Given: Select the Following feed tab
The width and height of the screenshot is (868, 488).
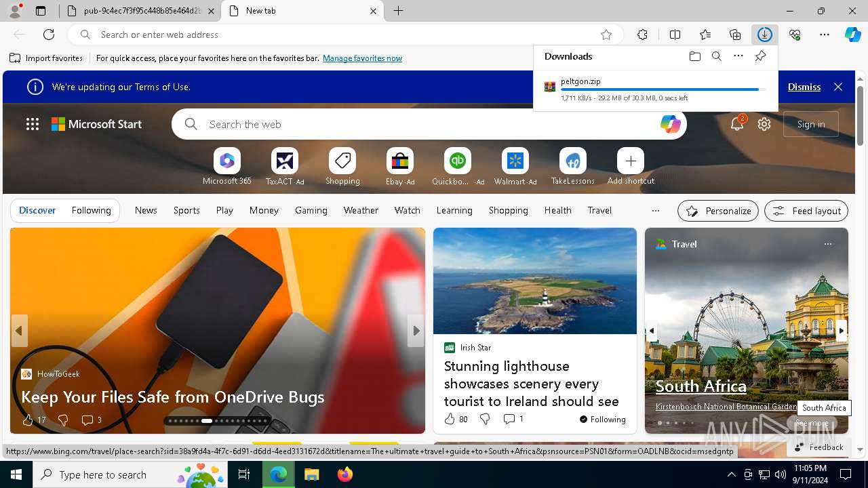Looking at the screenshot, I should 91,211.
